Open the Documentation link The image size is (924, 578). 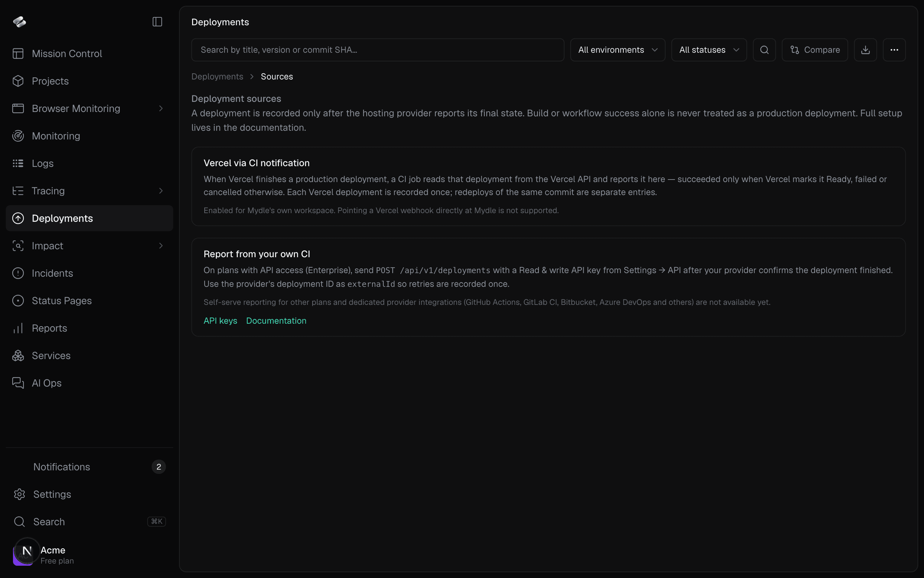pos(276,321)
